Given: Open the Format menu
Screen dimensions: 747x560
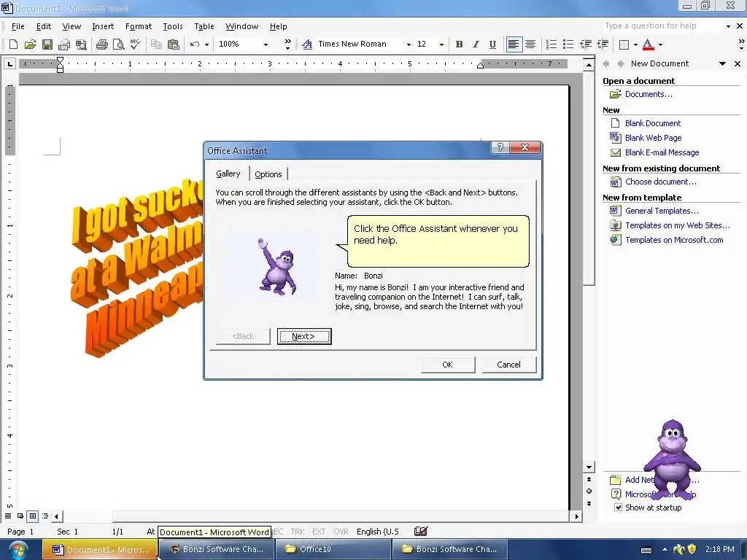Looking at the screenshot, I should [x=138, y=26].
